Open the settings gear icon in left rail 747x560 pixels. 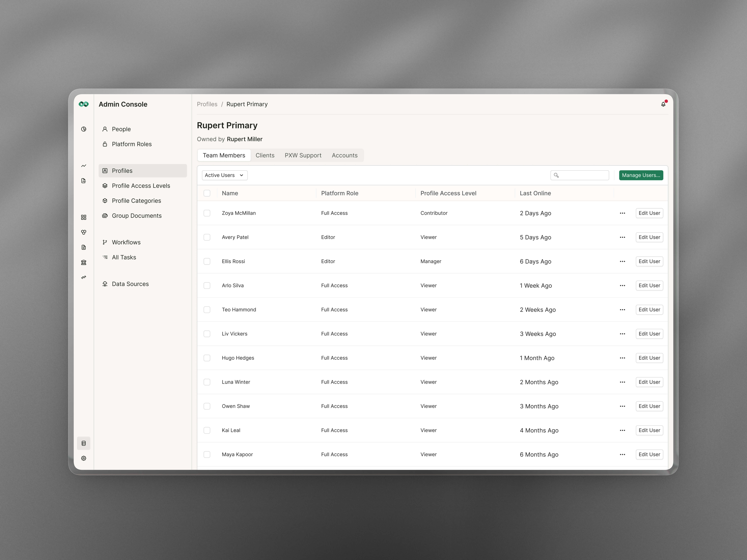[x=84, y=458]
